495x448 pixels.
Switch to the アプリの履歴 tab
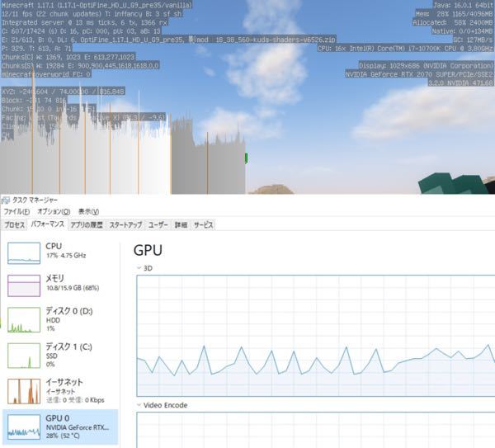pyautogui.click(x=87, y=224)
